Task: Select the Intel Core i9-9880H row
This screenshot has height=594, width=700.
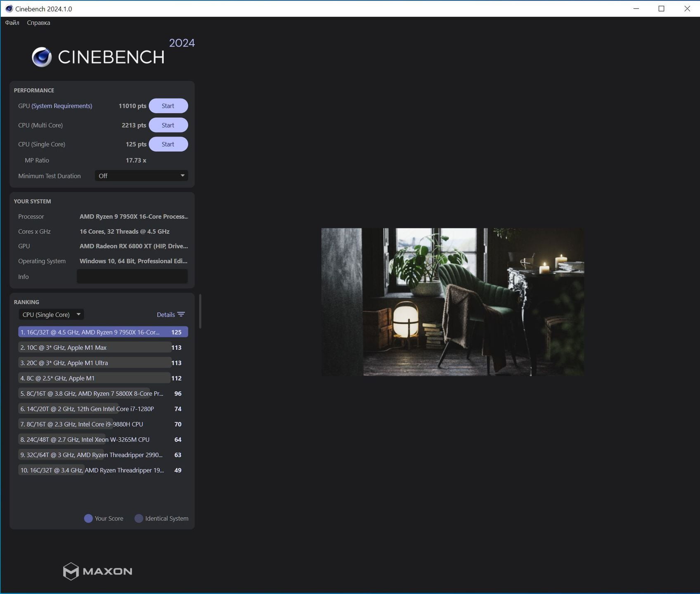Action: tap(103, 424)
